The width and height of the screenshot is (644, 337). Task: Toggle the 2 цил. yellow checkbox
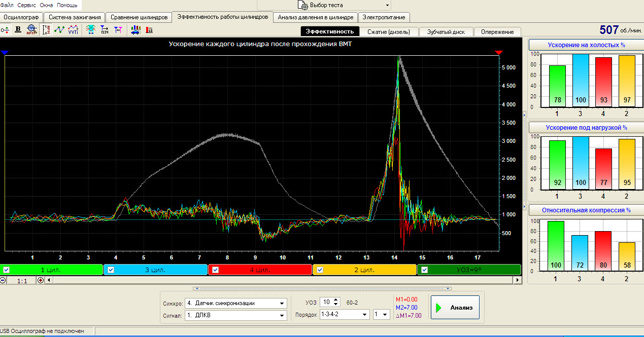pyautogui.click(x=320, y=270)
